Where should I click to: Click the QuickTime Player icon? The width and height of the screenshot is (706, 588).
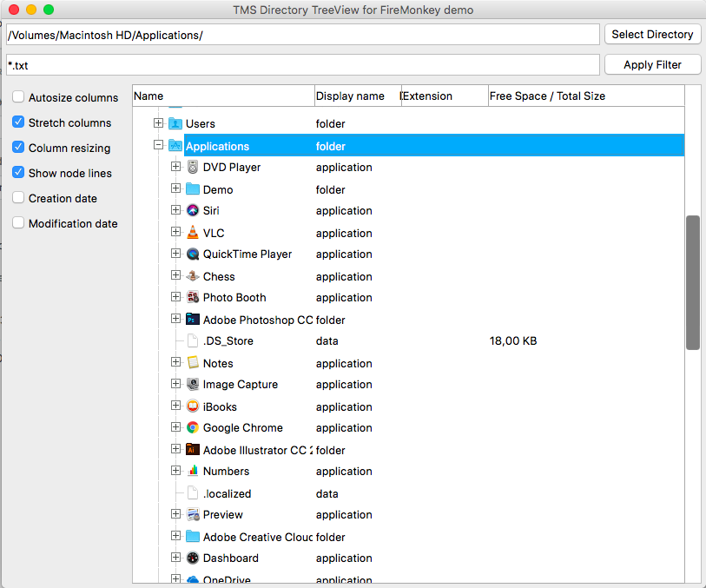point(193,254)
